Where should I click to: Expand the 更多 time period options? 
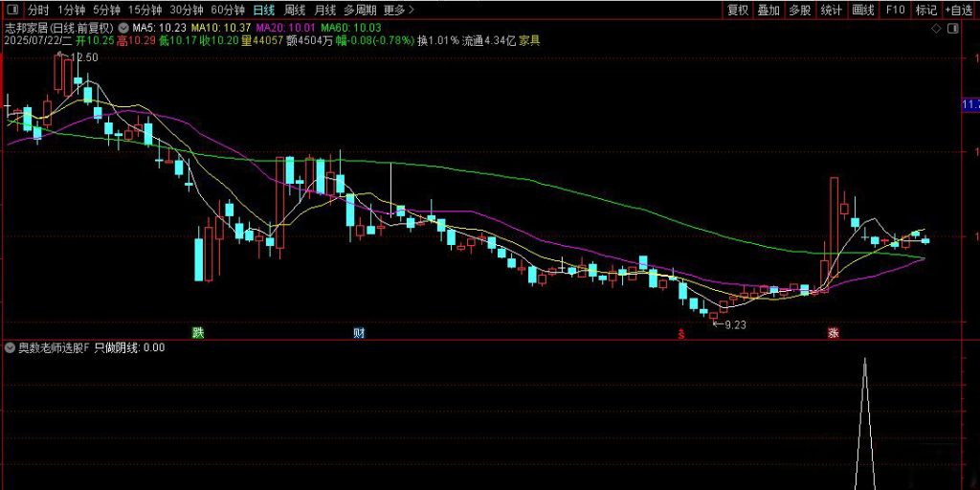(x=398, y=11)
